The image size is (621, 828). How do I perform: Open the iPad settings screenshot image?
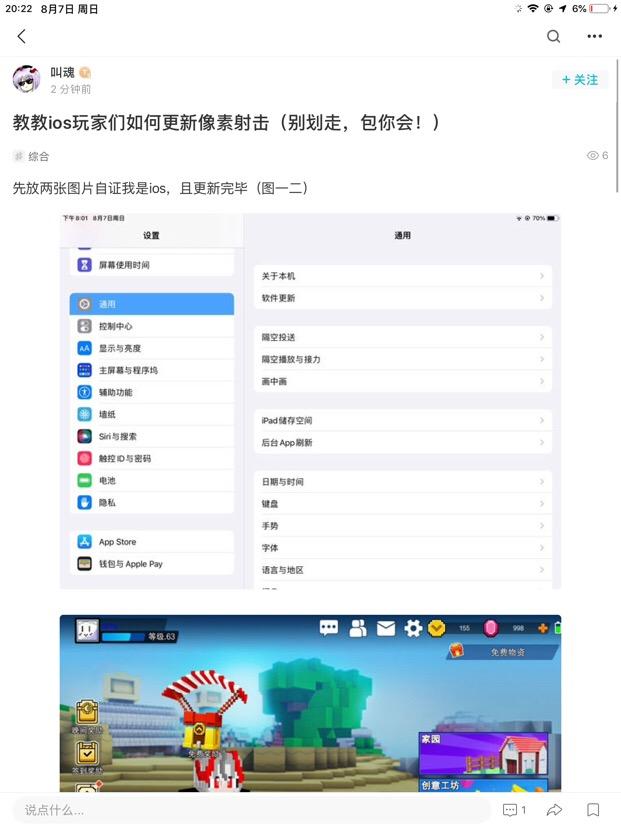[310, 401]
